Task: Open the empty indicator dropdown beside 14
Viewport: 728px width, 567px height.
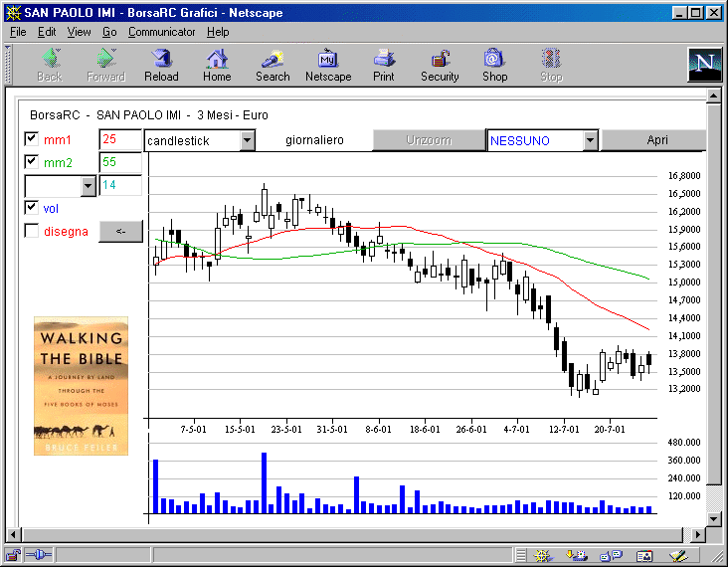Action: pyautogui.click(x=89, y=186)
